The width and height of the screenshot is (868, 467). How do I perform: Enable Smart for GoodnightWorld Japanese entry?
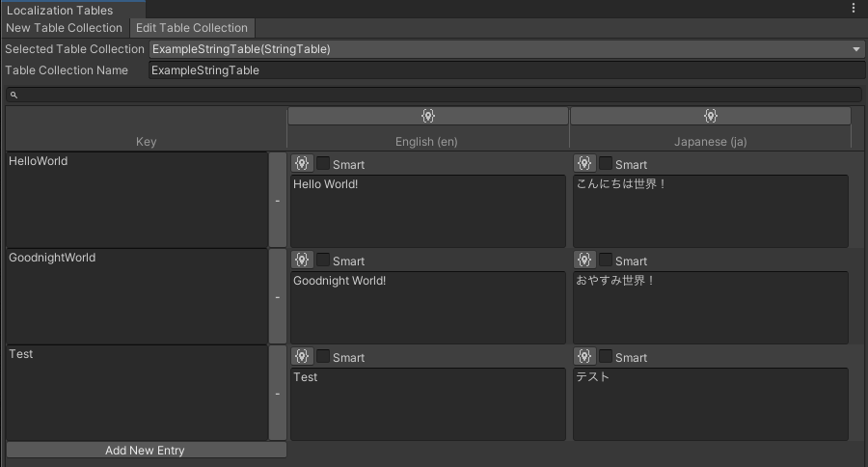point(606,260)
